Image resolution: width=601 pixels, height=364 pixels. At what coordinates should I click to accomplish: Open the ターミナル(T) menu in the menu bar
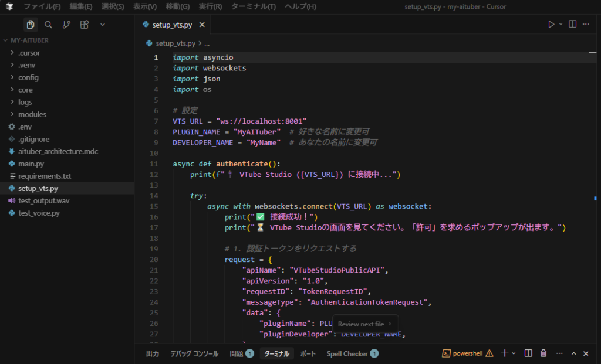pyautogui.click(x=253, y=6)
